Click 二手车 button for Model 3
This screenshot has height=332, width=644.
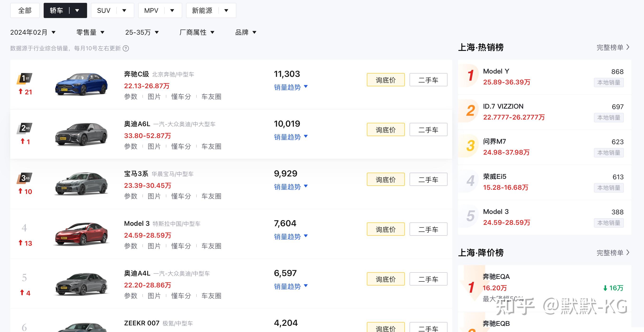pyautogui.click(x=428, y=229)
